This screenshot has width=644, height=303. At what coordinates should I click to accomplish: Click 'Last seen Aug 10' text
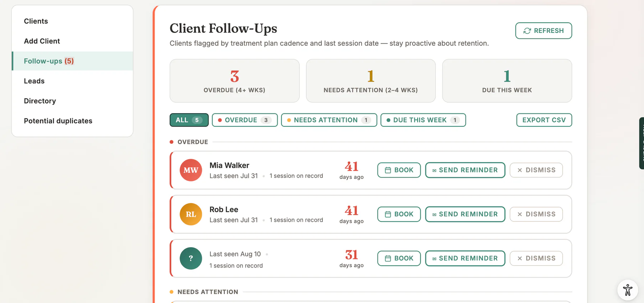235,254
